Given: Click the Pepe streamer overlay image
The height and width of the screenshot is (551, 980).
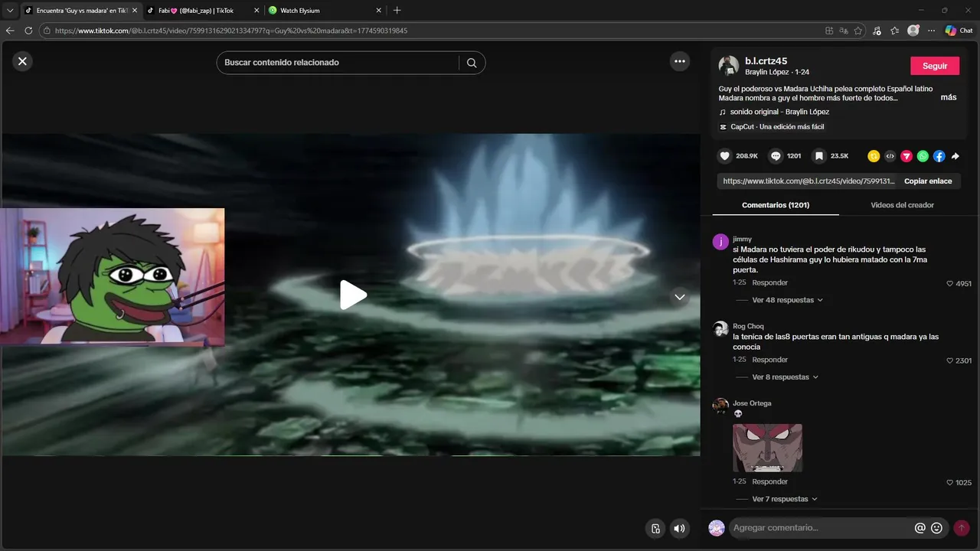Looking at the screenshot, I should point(112,275).
